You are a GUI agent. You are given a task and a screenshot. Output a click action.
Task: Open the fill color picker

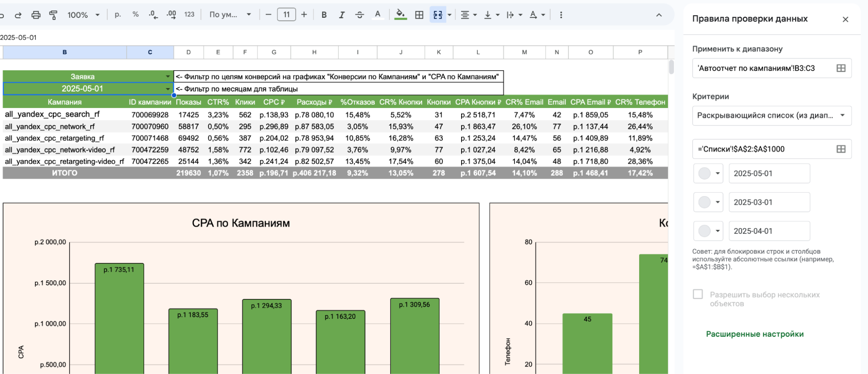click(x=400, y=15)
